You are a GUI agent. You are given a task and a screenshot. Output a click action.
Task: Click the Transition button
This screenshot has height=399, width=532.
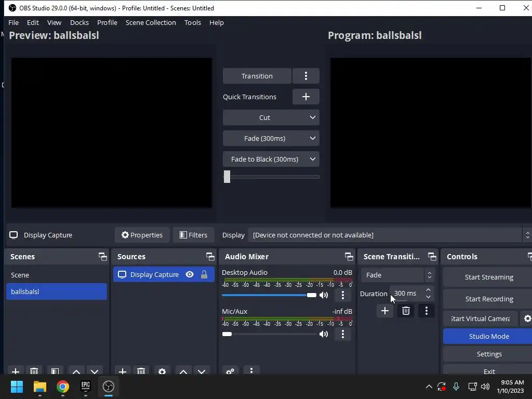257,76
